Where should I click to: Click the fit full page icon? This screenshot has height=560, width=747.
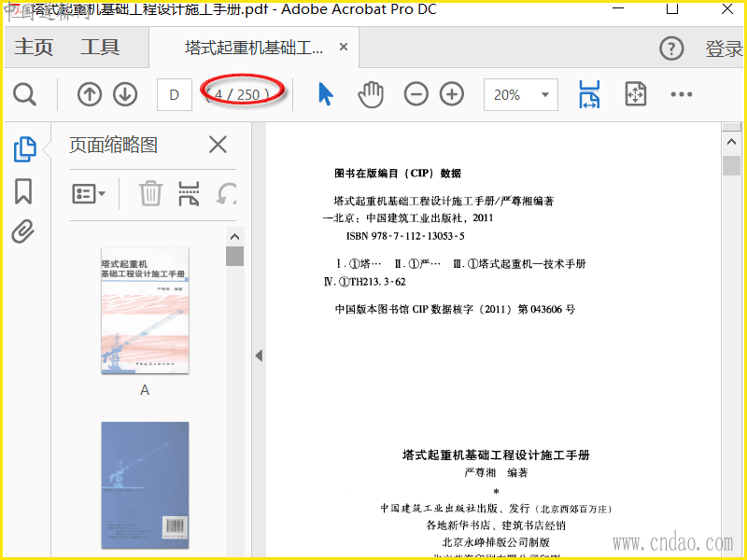[636, 94]
